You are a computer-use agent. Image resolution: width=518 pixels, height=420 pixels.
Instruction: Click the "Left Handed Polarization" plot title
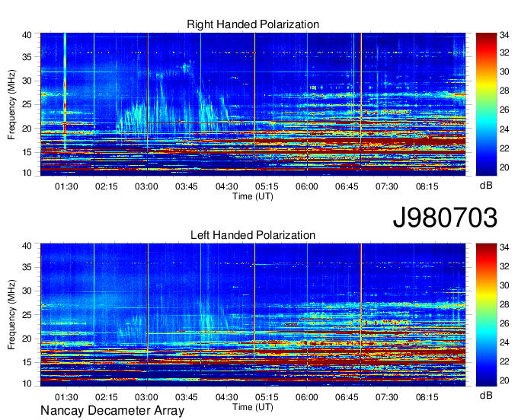(253, 235)
